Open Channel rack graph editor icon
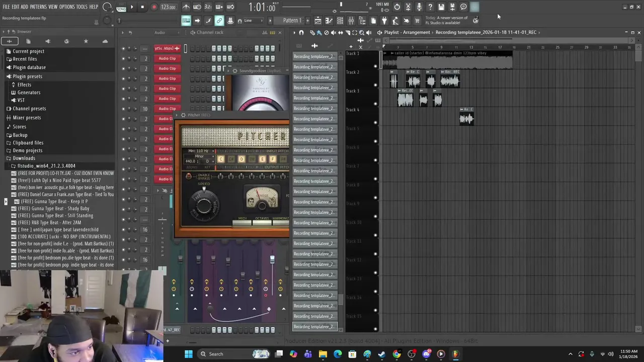The height and width of the screenshot is (362, 644). 264,32
